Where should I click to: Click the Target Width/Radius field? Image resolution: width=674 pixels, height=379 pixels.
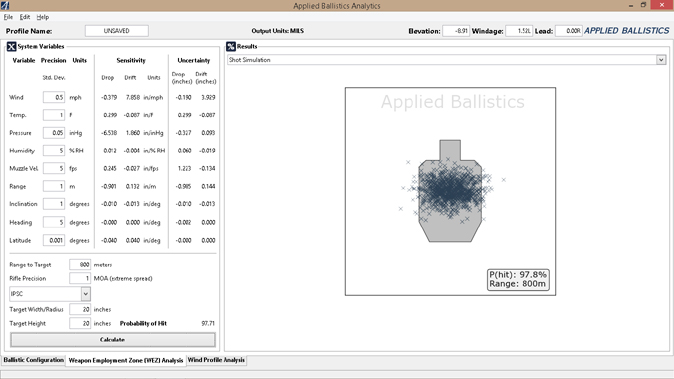[x=80, y=309]
